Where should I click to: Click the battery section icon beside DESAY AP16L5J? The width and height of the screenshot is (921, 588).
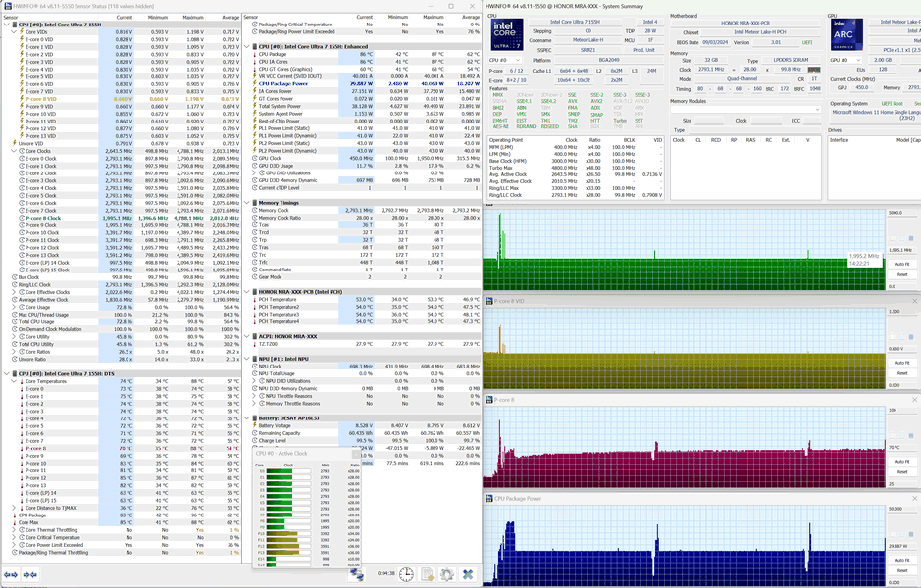pos(254,418)
